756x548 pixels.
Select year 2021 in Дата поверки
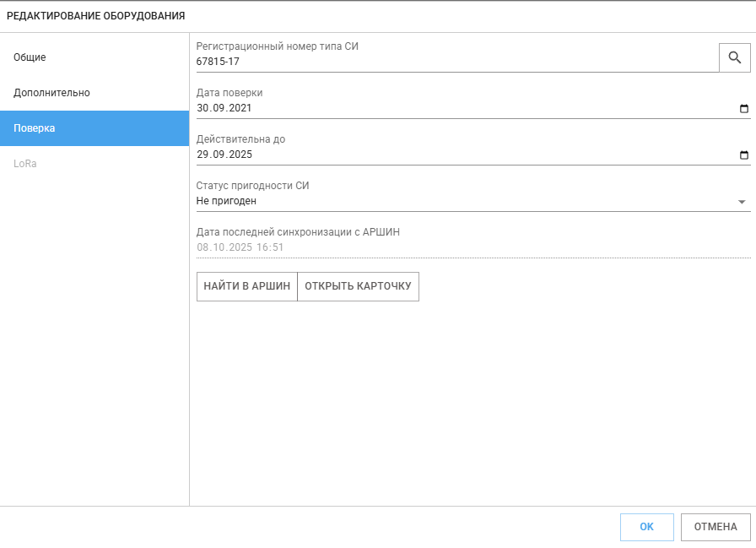coord(240,108)
